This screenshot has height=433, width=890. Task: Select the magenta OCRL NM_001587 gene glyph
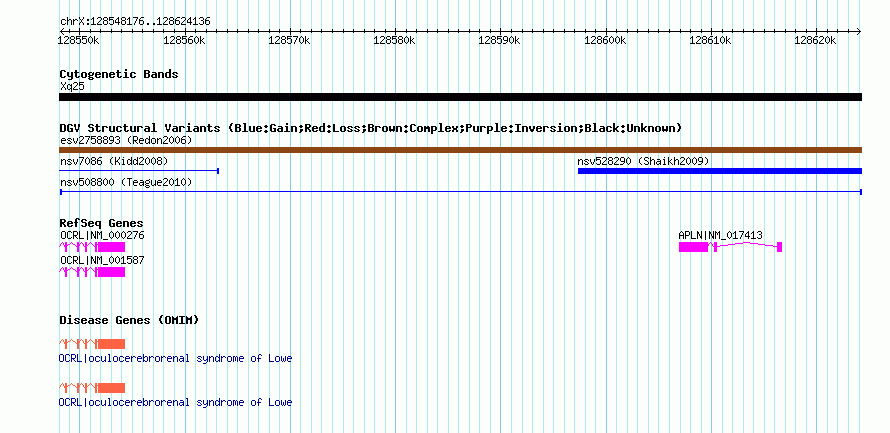click(x=92, y=272)
